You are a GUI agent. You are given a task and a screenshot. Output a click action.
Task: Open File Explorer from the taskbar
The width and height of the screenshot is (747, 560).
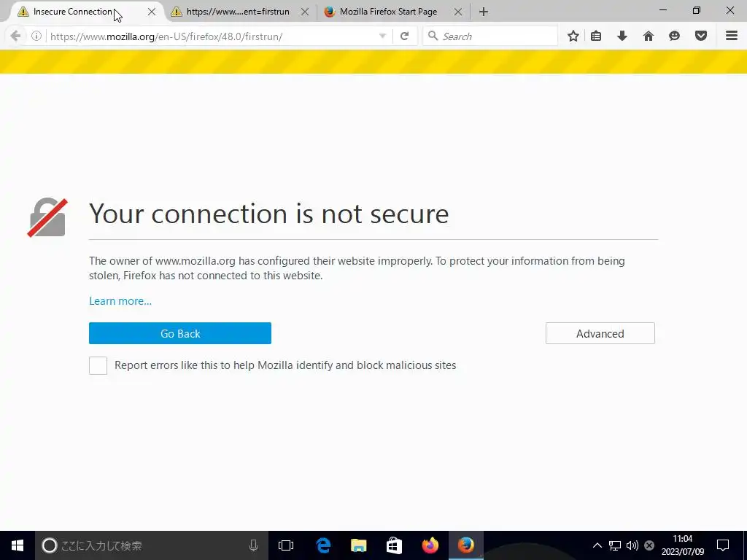(x=359, y=545)
